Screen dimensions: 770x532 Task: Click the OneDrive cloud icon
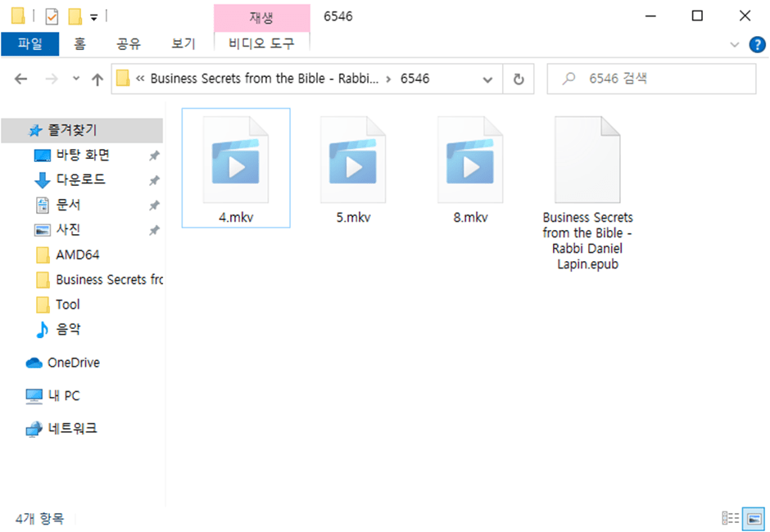(x=34, y=363)
